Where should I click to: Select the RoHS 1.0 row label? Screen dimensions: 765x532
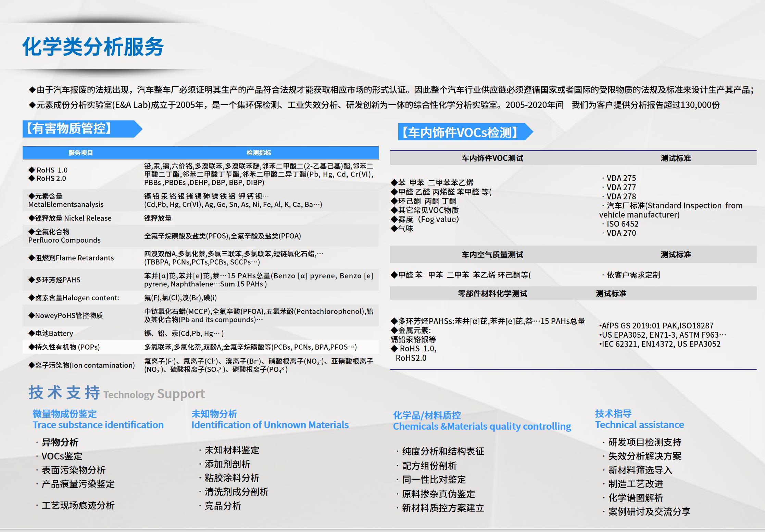tap(48, 170)
